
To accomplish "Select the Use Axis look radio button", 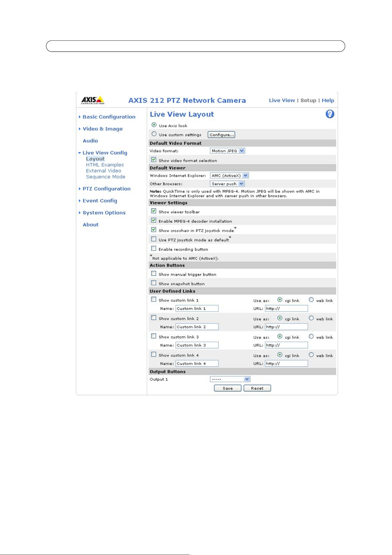I will [x=154, y=125].
